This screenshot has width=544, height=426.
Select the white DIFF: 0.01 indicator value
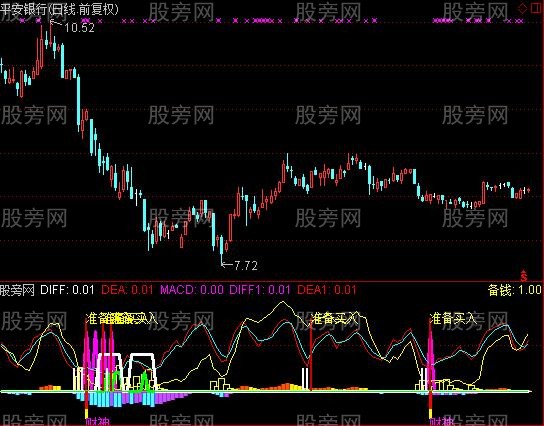click(x=67, y=290)
